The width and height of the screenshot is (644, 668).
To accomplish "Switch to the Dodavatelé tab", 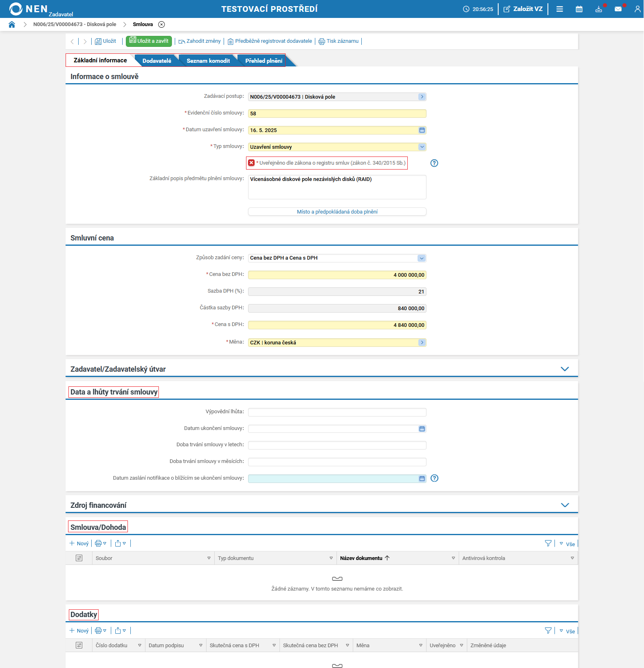I will click(x=157, y=61).
